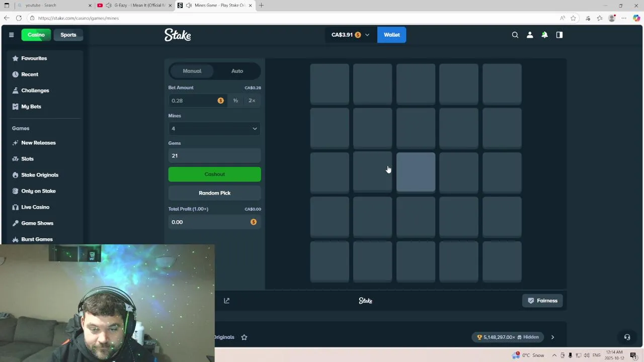The height and width of the screenshot is (362, 644).
Task: Open a new browser tab
Action: click(261, 5)
